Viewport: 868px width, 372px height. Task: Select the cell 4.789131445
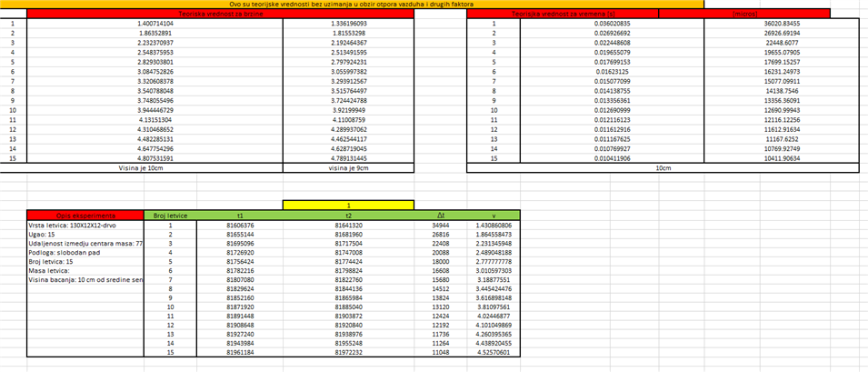click(x=348, y=157)
